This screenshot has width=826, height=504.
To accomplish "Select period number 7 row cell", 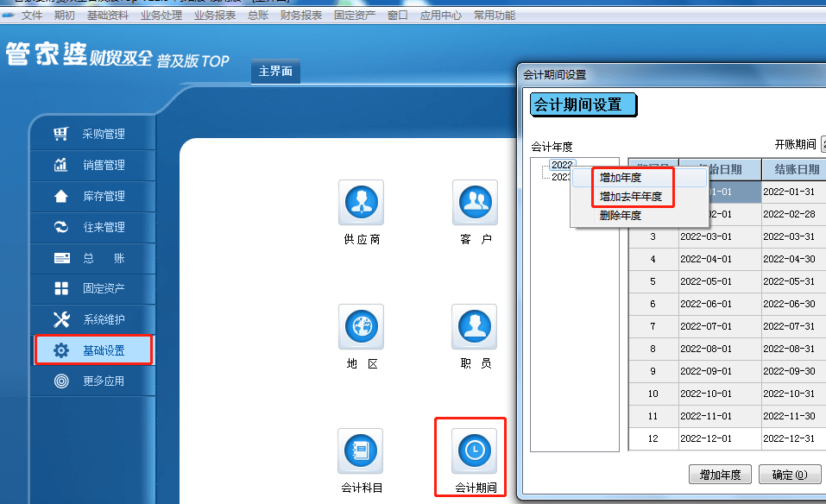I will (x=653, y=326).
